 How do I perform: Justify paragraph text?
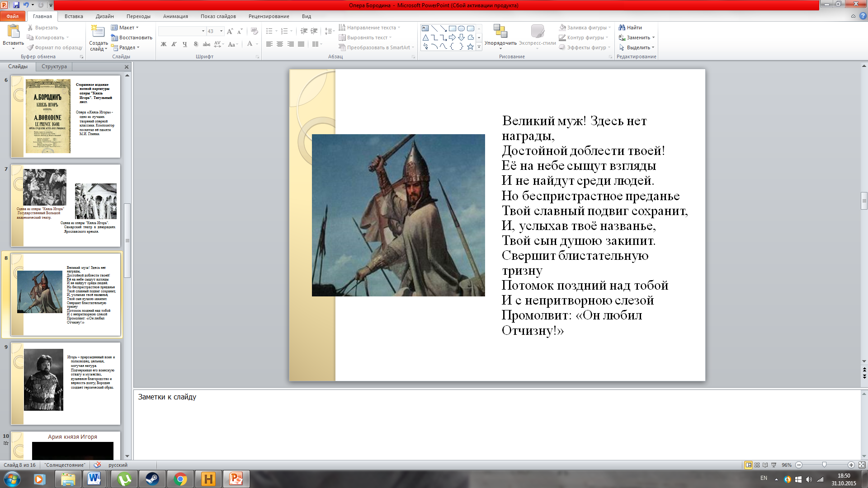(x=301, y=44)
